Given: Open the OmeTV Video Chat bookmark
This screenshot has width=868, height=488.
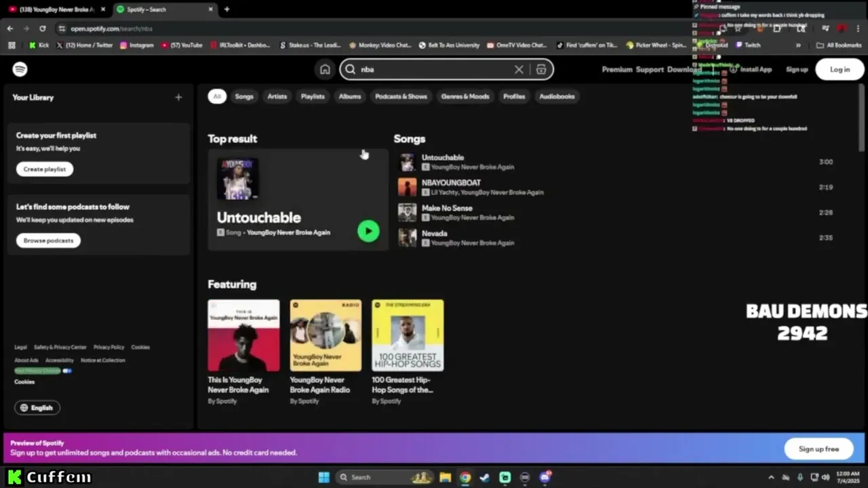Looking at the screenshot, I should [x=516, y=45].
